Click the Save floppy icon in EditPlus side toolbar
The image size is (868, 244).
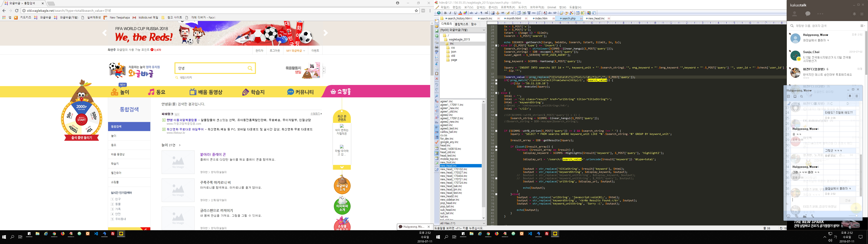[437, 31]
